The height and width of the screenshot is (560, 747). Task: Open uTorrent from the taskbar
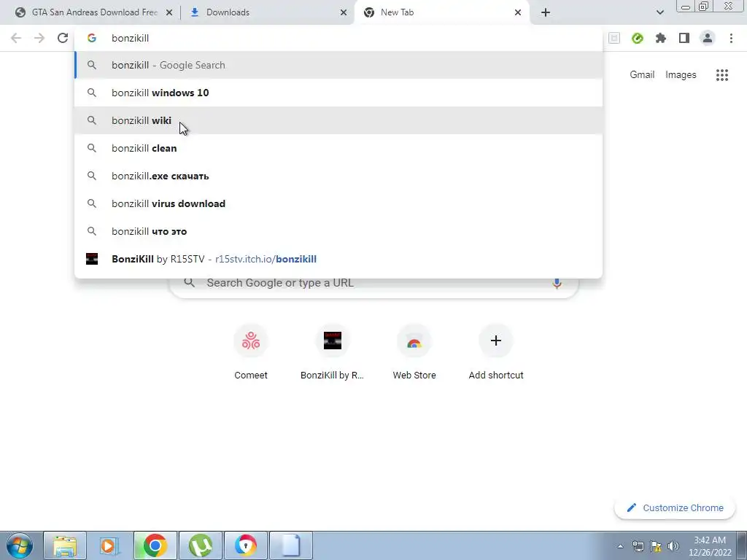201,545
